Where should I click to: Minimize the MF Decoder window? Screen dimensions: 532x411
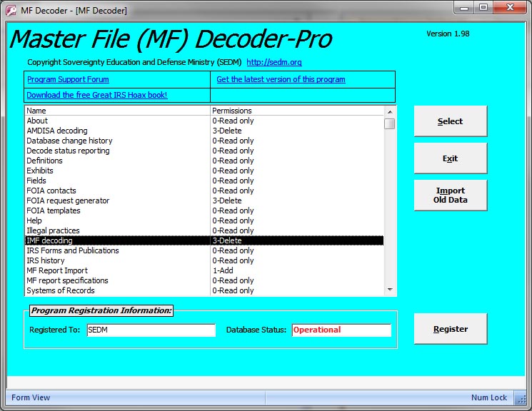464,7
